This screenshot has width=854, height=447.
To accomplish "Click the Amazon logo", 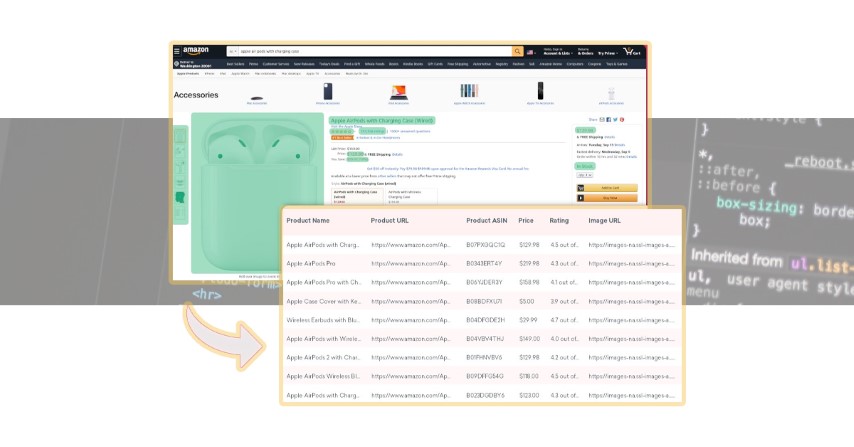I will pyautogui.click(x=196, y=51).
